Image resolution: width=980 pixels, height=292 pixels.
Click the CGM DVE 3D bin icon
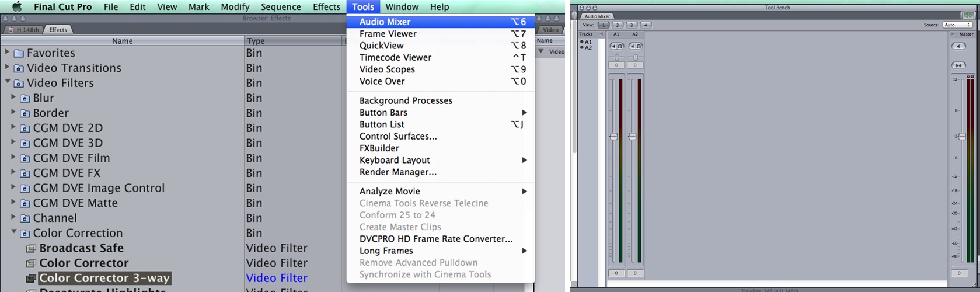tap(25, 143)
